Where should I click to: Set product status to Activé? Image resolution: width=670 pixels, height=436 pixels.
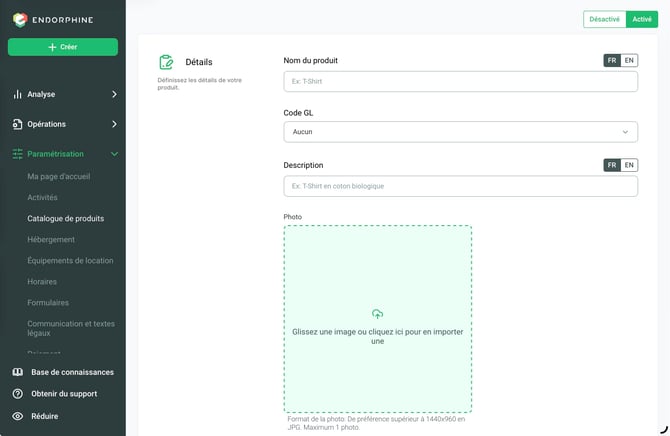642,19
